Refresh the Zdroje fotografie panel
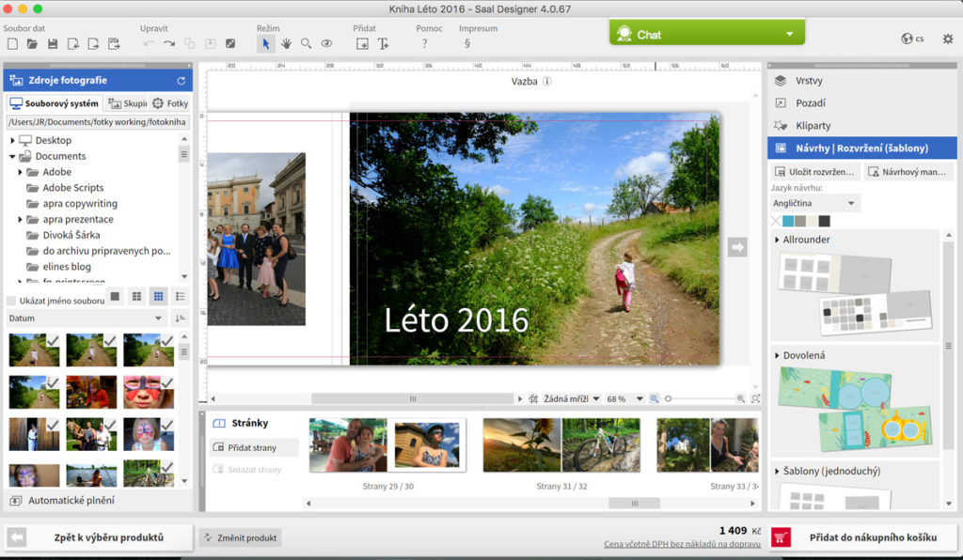 click(182, 82)
